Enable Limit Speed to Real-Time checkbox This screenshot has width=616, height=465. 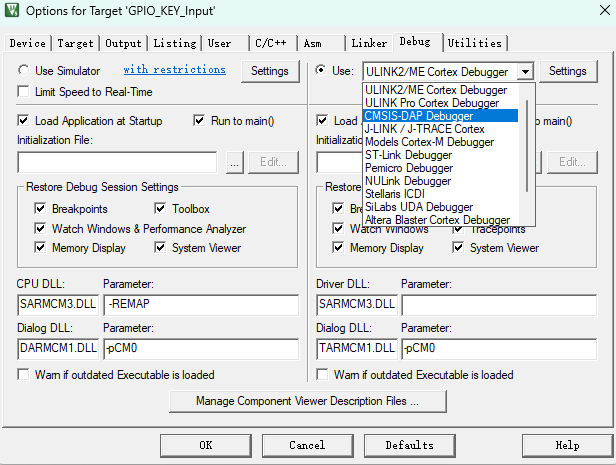click(24, 92)
